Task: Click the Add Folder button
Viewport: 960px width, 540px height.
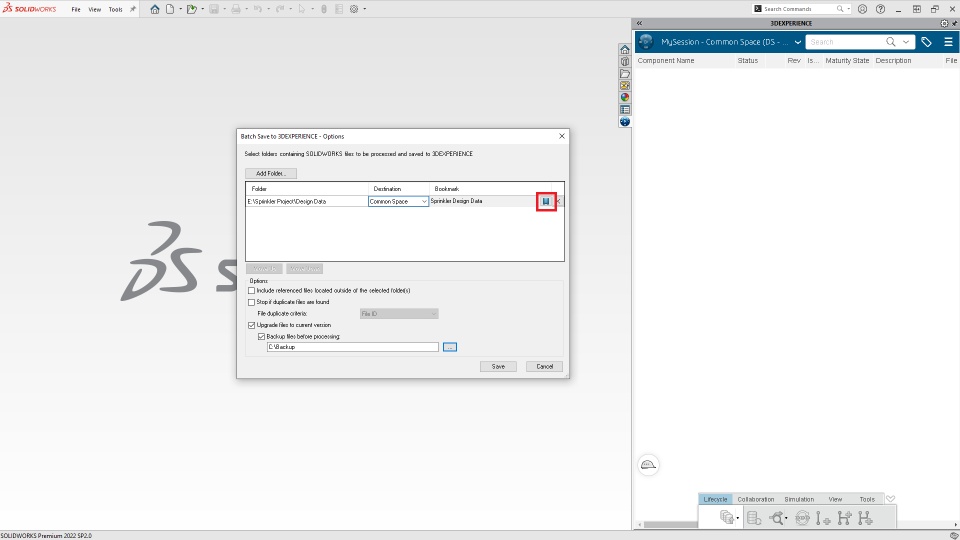Action: (271, 174)
